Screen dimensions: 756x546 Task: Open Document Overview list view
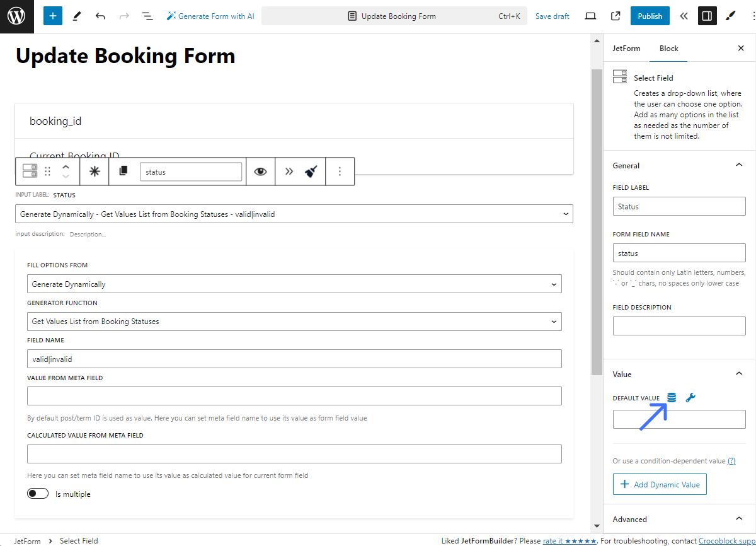147,16
